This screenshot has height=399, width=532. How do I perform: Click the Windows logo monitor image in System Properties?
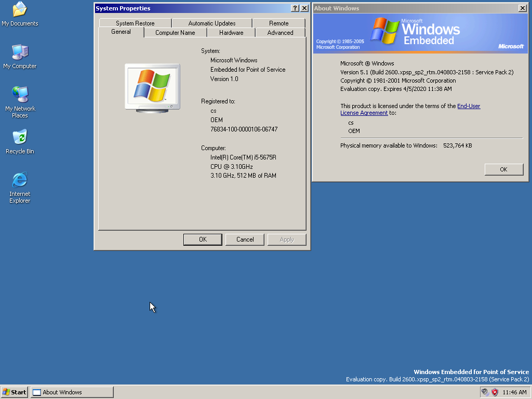click(x=152, y=88)
